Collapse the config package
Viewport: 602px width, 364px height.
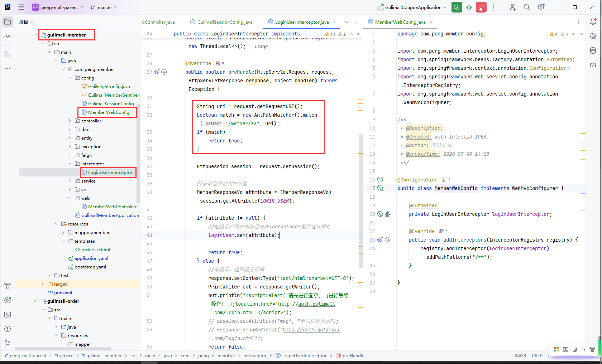70,78
